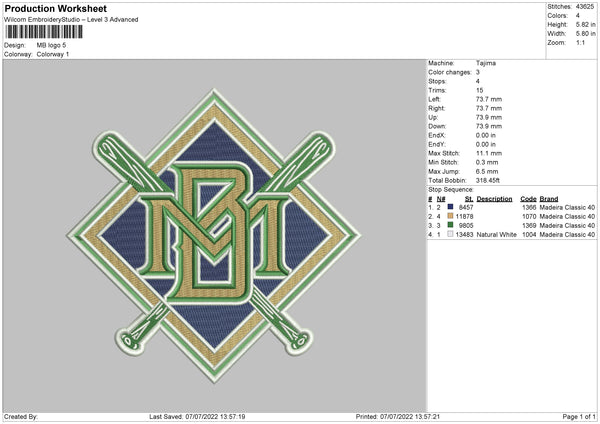Click the Max Stitch value 11.1 mm
This screenshot has height=424, width=600.
[489, 153]
